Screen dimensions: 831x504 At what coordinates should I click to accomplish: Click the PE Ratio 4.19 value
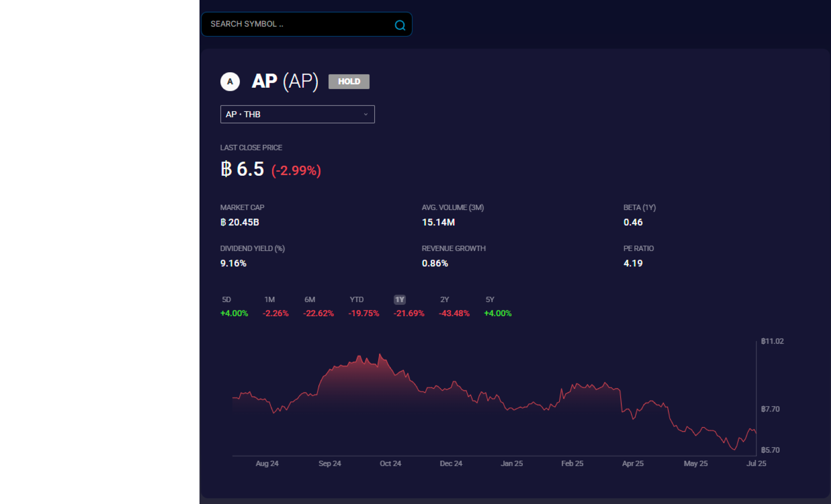[633, 263]
